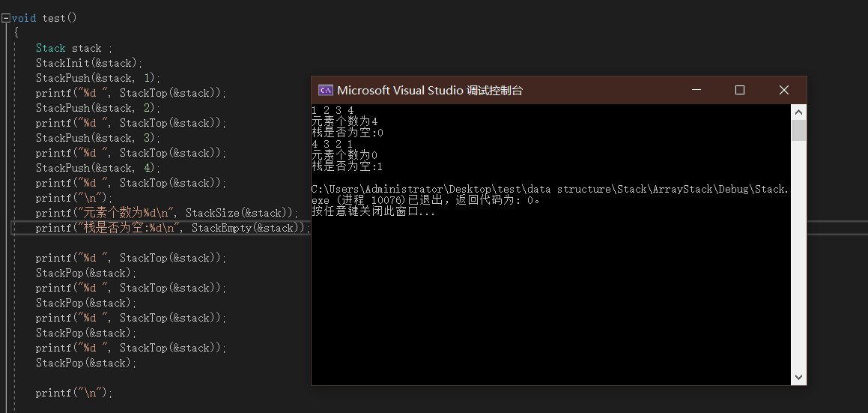Maximize the debug console window

(x=740, y=91)
